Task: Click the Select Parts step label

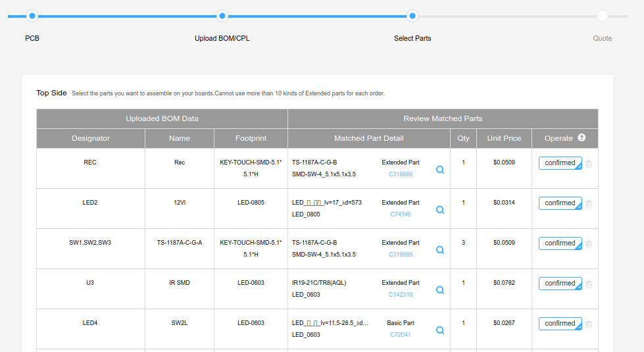Action: [x=412, y=38]
